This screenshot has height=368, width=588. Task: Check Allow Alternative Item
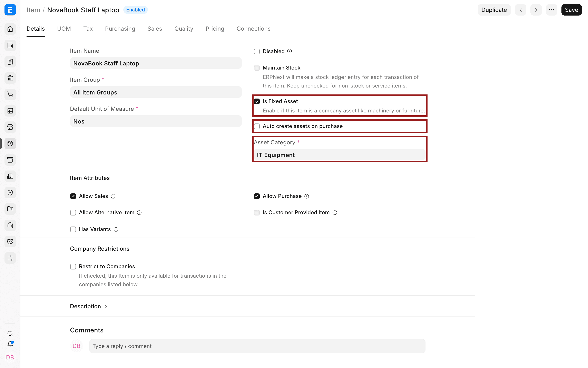73,212
